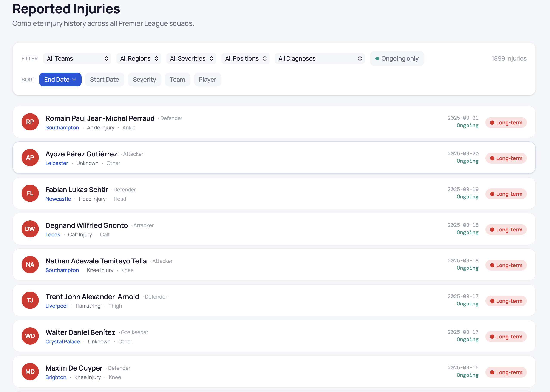Open the Crystal Palace team link

click(63, 341)
